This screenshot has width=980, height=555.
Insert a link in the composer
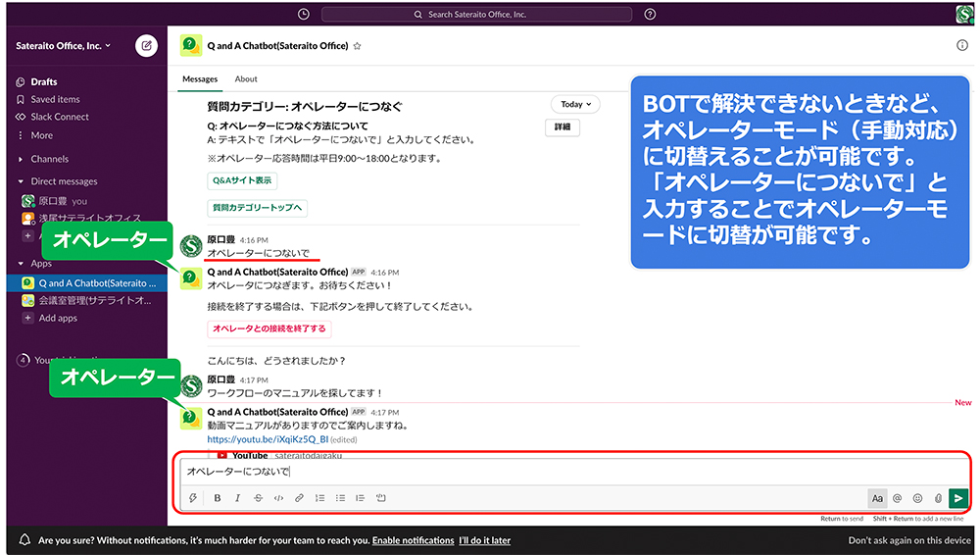pos(299,498)
